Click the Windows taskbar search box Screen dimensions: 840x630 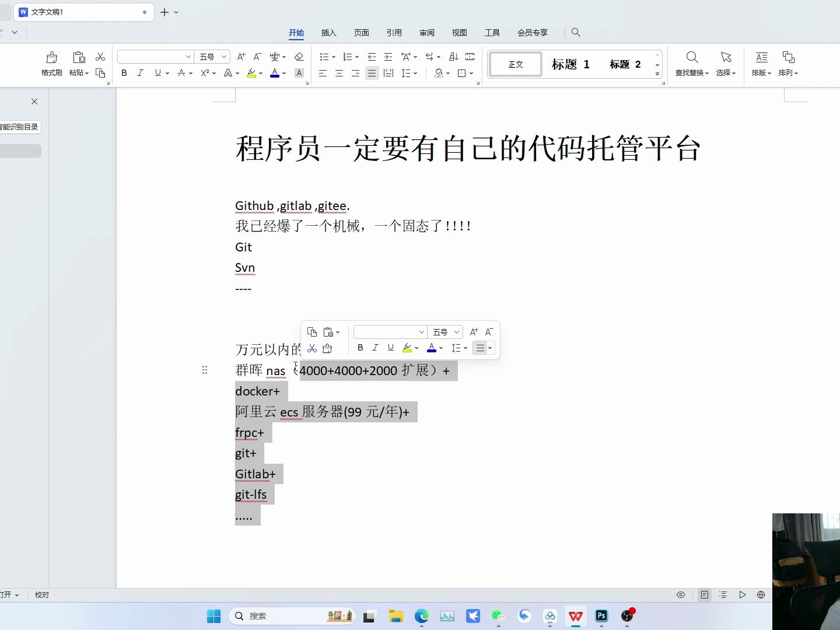pos(292,616)
